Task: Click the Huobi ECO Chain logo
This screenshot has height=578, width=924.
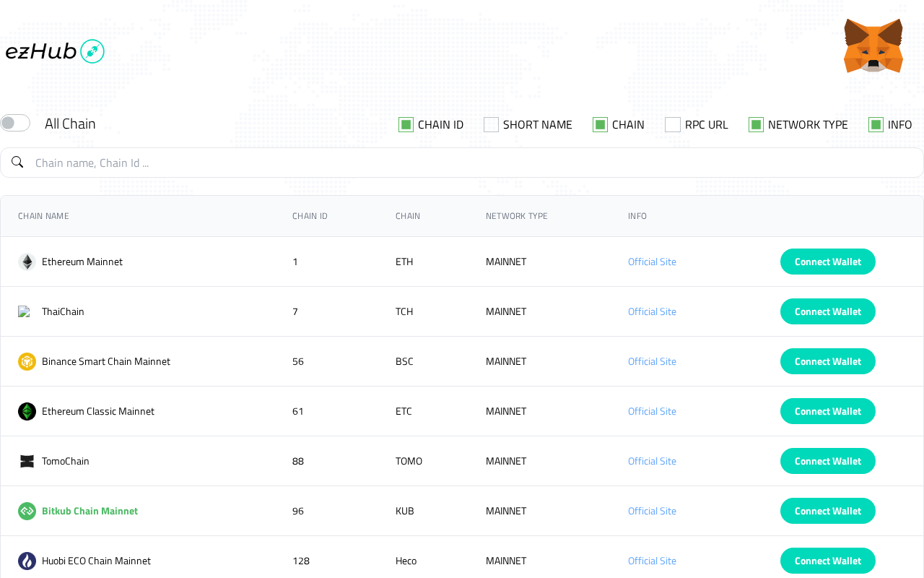Action: pyautogui.click(x=27, y=561)
